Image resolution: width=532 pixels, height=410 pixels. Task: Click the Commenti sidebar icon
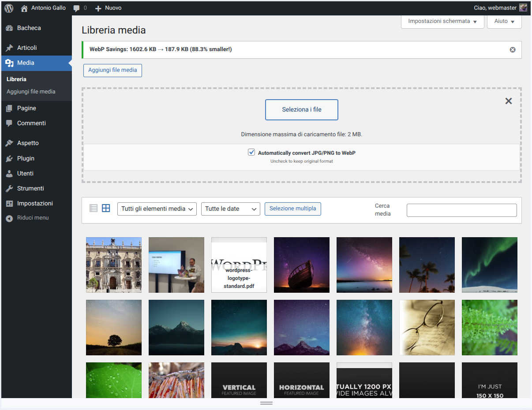(9, 123)
